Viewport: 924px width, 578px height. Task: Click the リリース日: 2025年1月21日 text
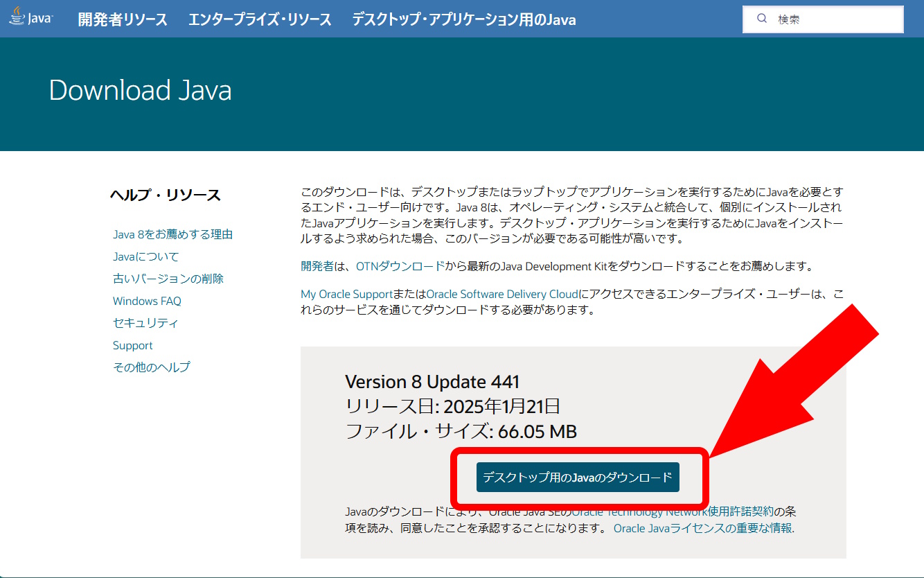(453, 407)
